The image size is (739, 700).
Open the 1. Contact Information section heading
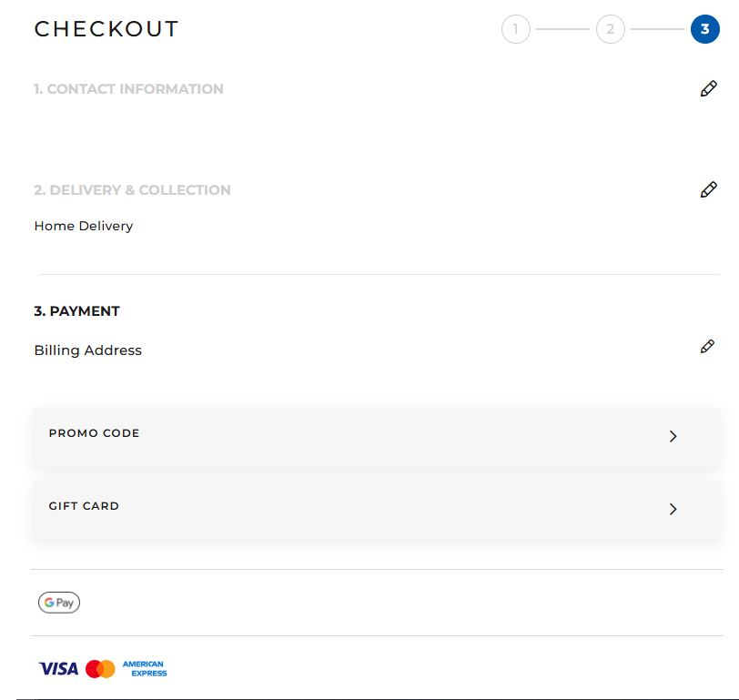tap(128, 89)
